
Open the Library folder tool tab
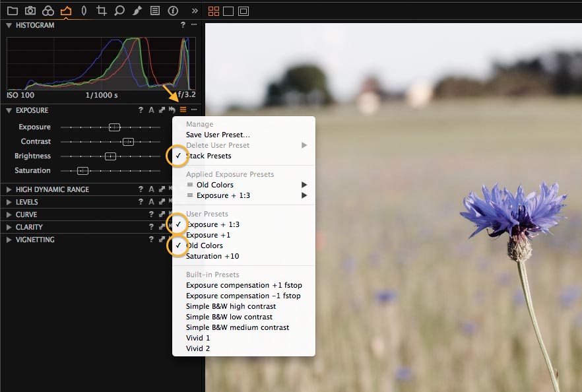[13, 11]
